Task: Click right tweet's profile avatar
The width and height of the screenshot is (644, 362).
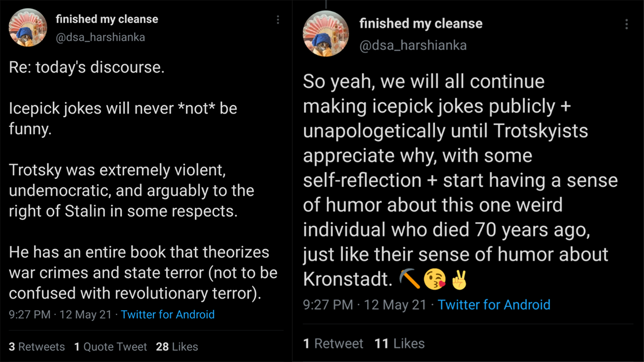Action: [x=326, y=33]
